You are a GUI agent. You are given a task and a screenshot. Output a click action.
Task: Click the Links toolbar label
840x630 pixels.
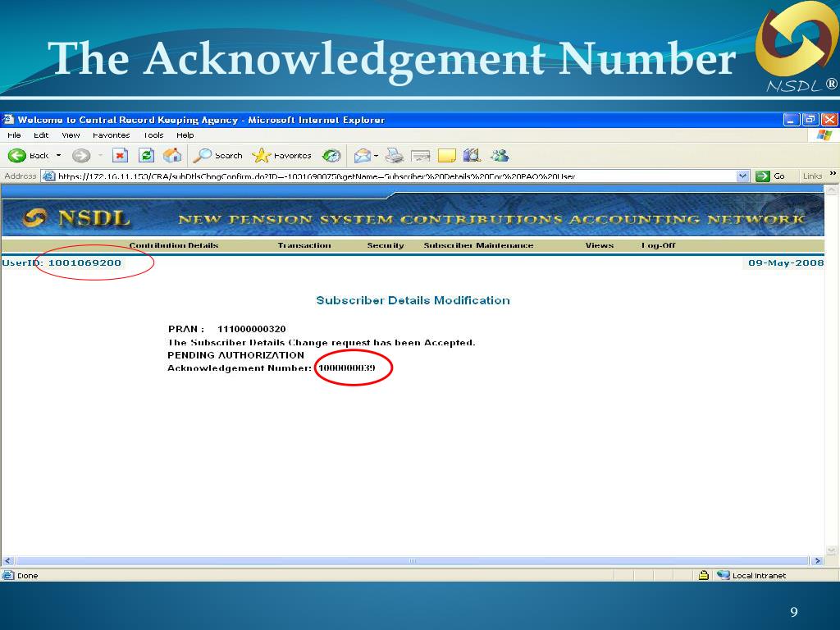coord(812,176)
